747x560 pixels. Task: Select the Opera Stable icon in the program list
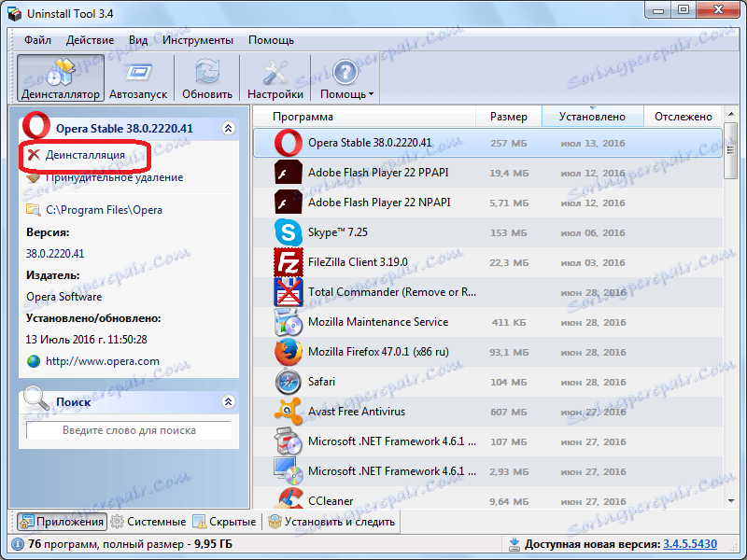click(289, 143)
